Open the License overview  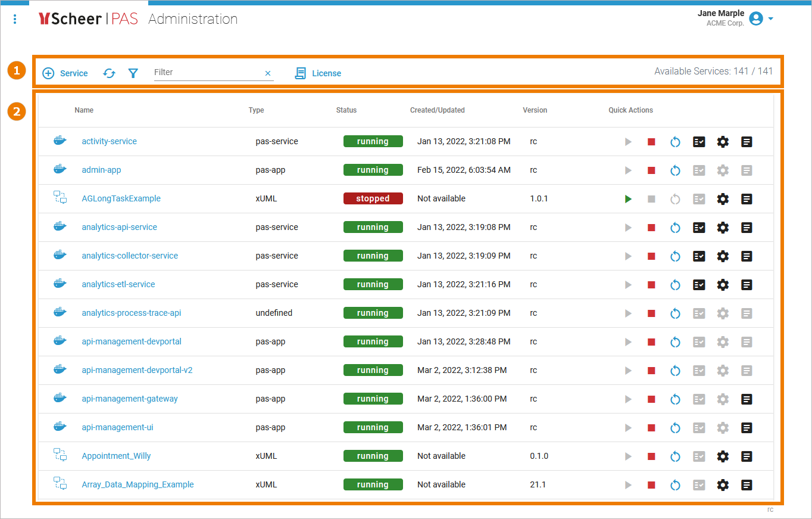pyautogui.click(x=318, y=73)
